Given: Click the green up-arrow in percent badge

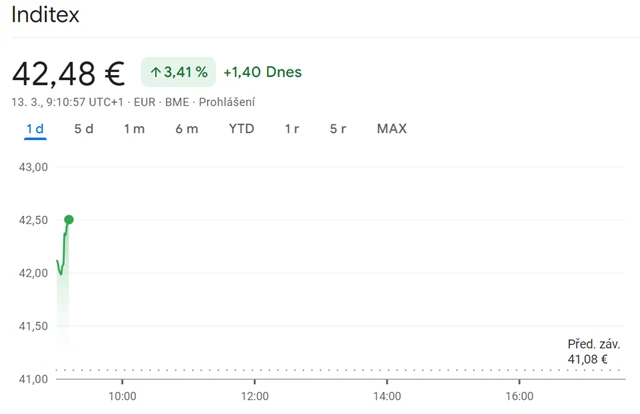Looking at the screenshot, I should click(156, 72).
